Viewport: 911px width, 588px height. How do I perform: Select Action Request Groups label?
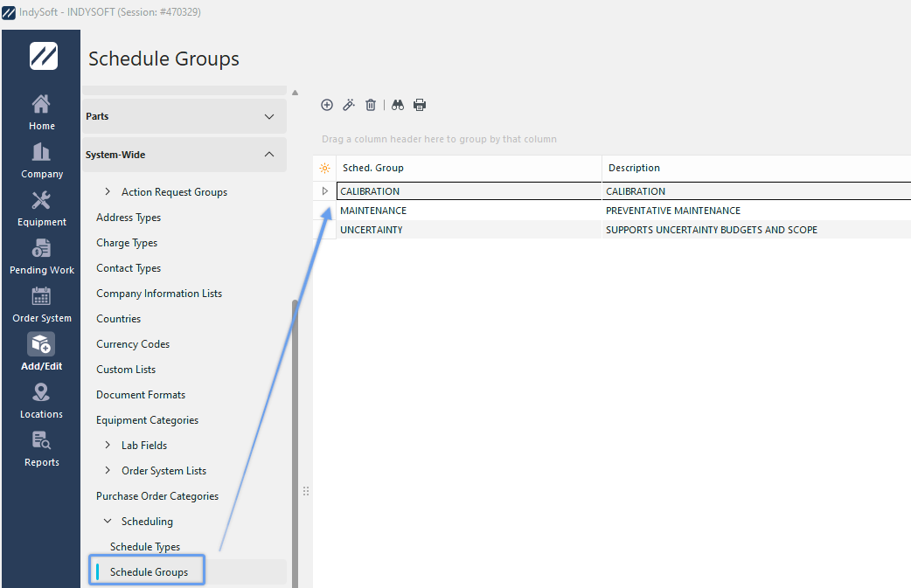pyautogui.click(x=174, y=192)
